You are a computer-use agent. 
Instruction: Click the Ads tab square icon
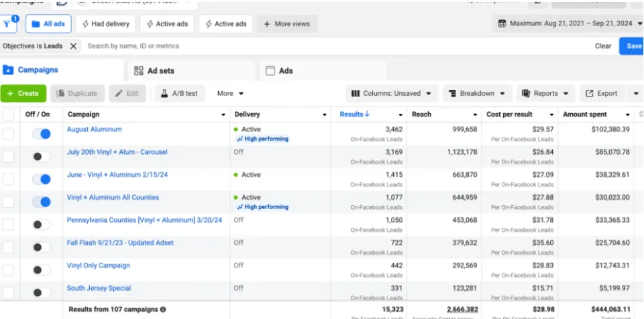[x=270, y=70]
